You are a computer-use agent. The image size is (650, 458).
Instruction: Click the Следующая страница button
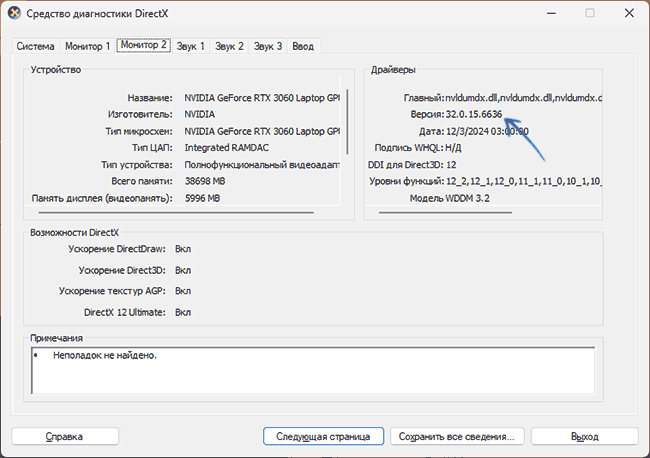point(323,436)
